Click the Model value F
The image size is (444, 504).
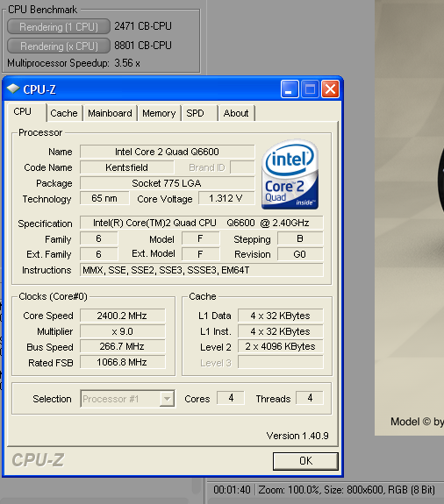[x=200, y=238]
